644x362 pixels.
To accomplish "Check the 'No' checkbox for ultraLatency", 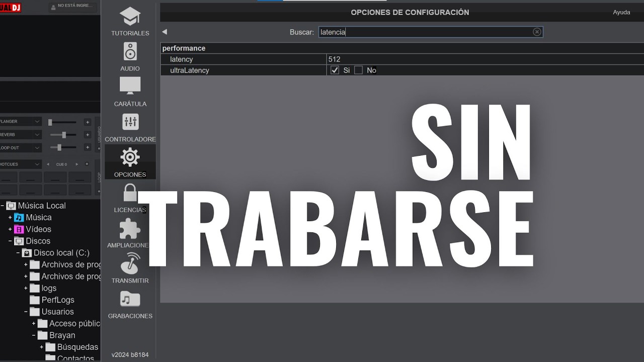I will [x=358, y=70].
